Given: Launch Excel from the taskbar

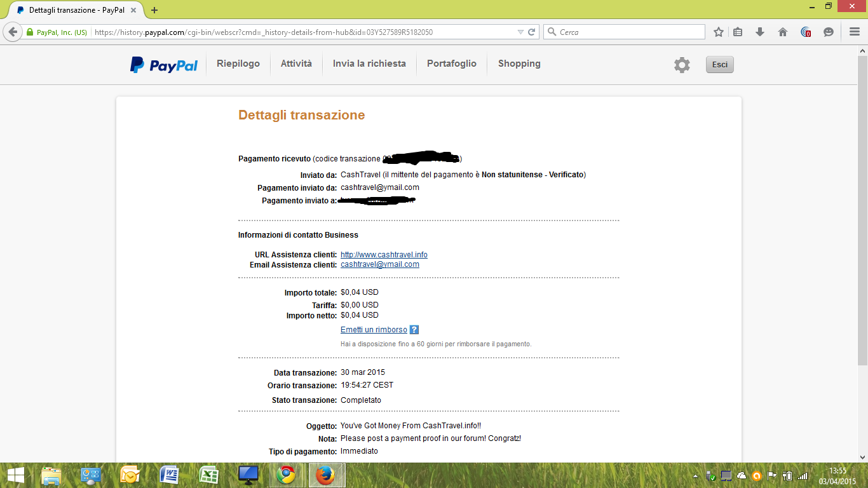Looking at the screenshot, I should [209, 475].
